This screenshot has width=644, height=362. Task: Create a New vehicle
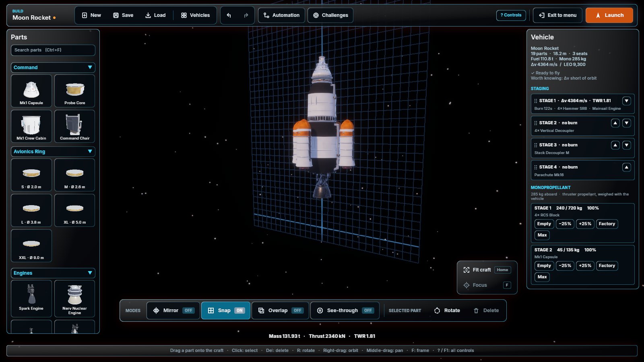tap(91, 15)
